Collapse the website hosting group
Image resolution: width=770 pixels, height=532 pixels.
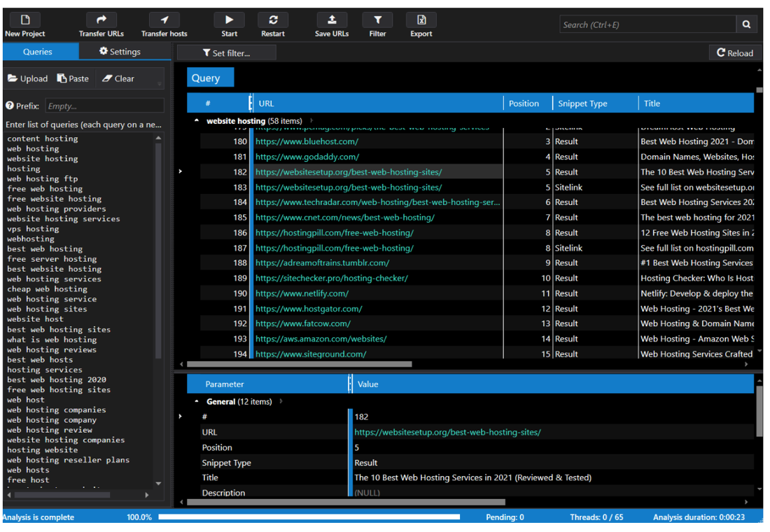coord(197,121)
